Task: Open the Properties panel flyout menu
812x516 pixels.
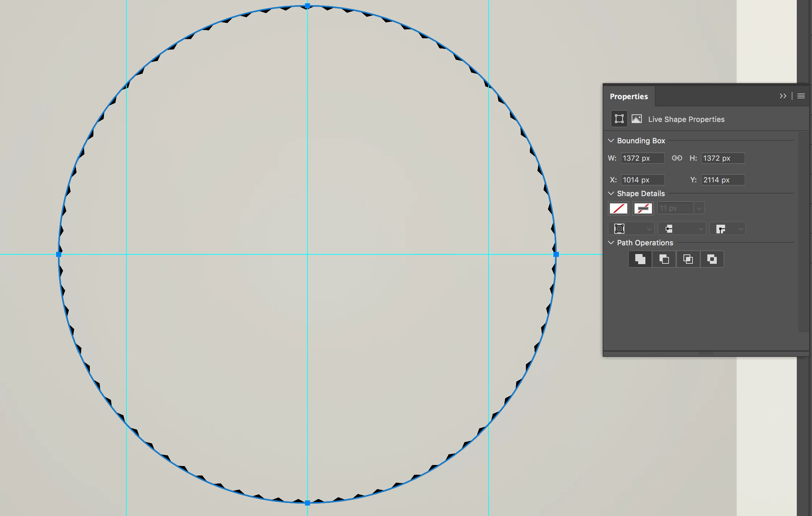Action: (801, 96)
